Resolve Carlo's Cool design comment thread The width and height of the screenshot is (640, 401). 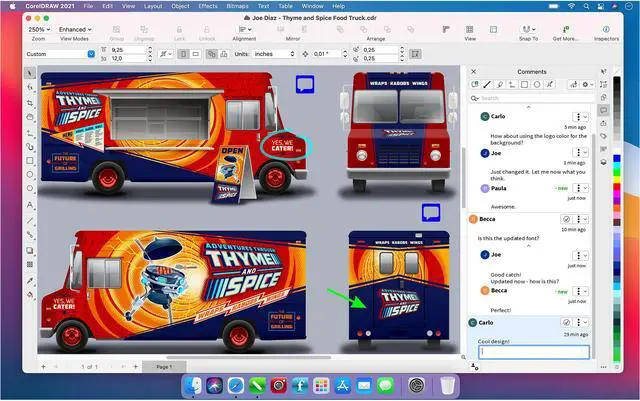point(566,322)
